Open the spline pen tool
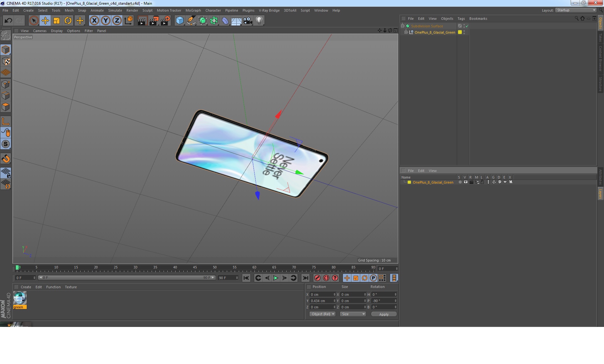The width and height of the screenshot is (604, 364). click(191, 21)
